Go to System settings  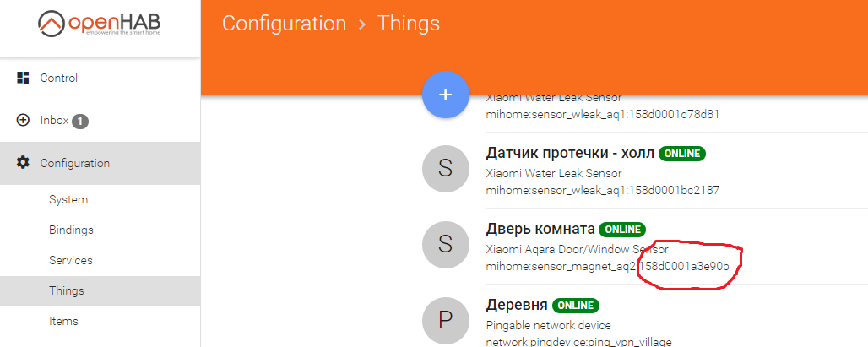68,200
